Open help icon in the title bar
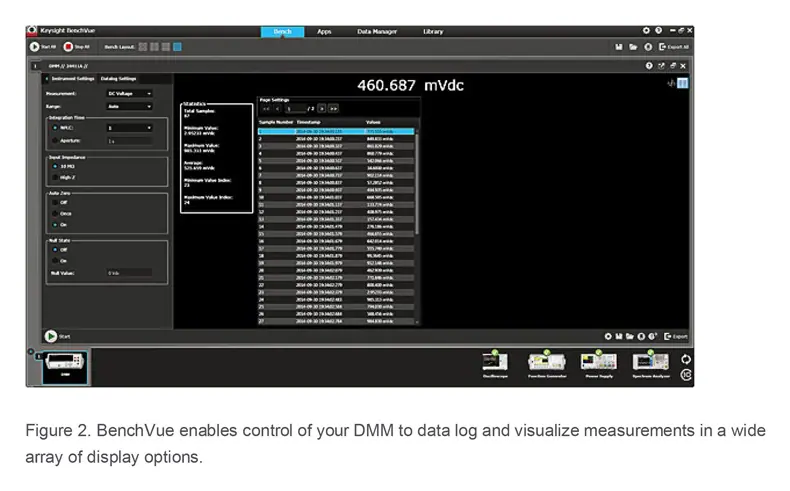The image size is (790, 491). click(659, 31)
